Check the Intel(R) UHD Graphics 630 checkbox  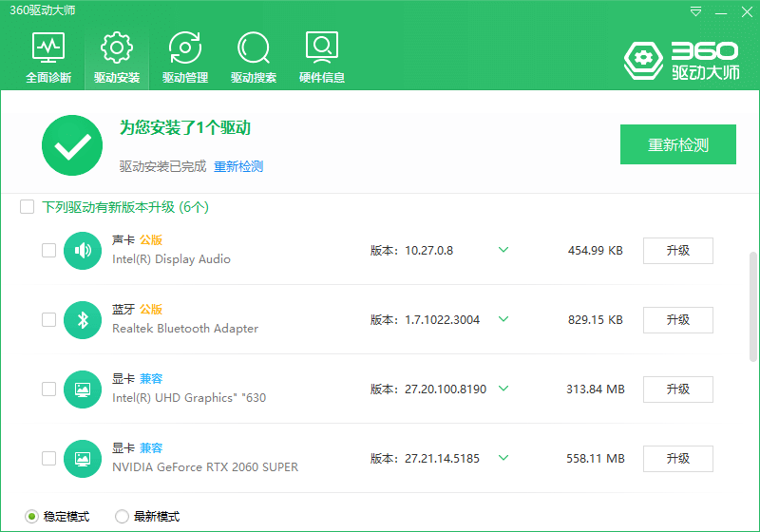point(49,389)
